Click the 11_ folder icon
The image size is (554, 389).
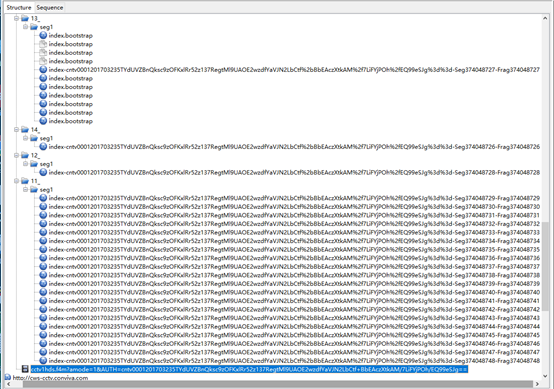point(25,181)
